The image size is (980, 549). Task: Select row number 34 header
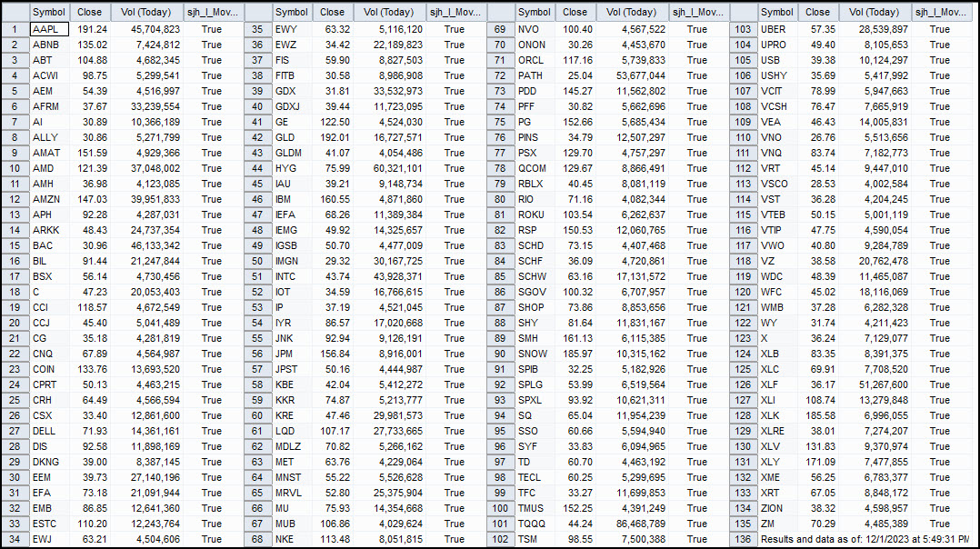coord(15,539)
